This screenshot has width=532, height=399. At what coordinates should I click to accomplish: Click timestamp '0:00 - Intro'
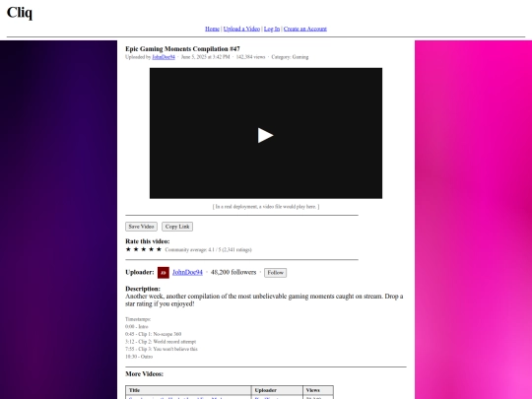click(x=137, y=326)
